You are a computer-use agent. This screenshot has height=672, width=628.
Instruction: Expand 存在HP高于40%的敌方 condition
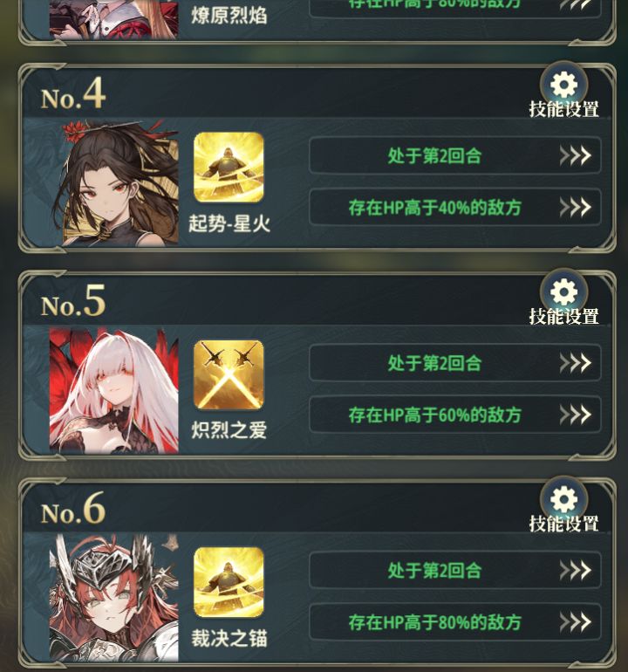click(x=455, y=208)
